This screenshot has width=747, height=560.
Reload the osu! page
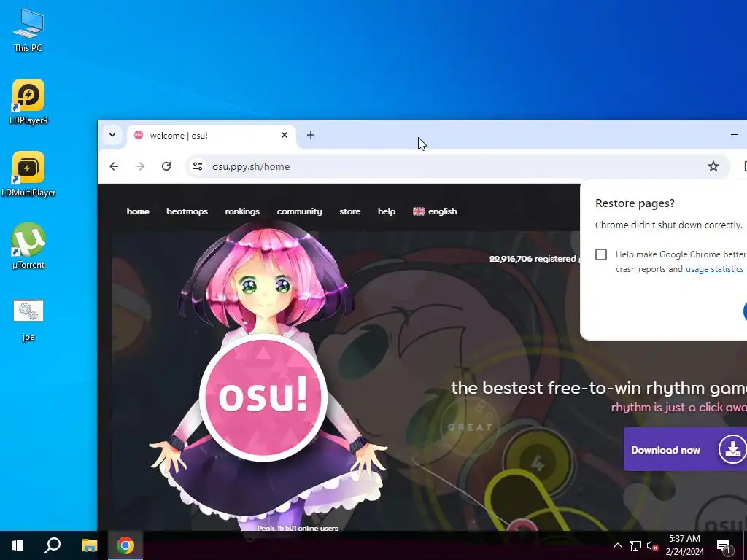click(x=166, y=166)
